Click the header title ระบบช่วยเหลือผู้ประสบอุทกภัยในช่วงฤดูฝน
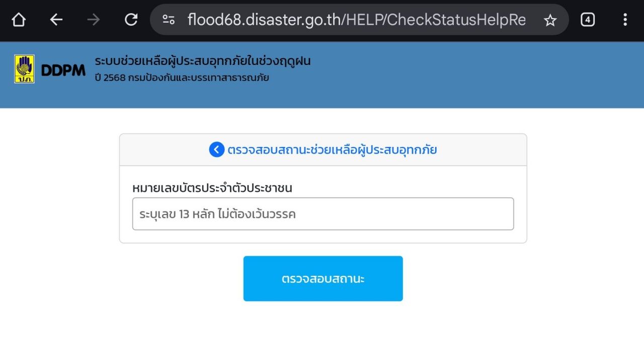644x363 pixels. tap(203, 61)
